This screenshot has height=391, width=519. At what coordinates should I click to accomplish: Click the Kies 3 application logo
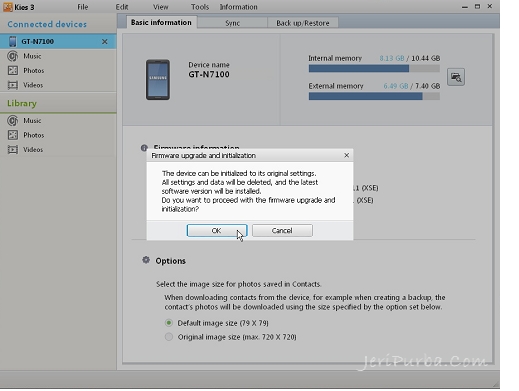point(8,7)
